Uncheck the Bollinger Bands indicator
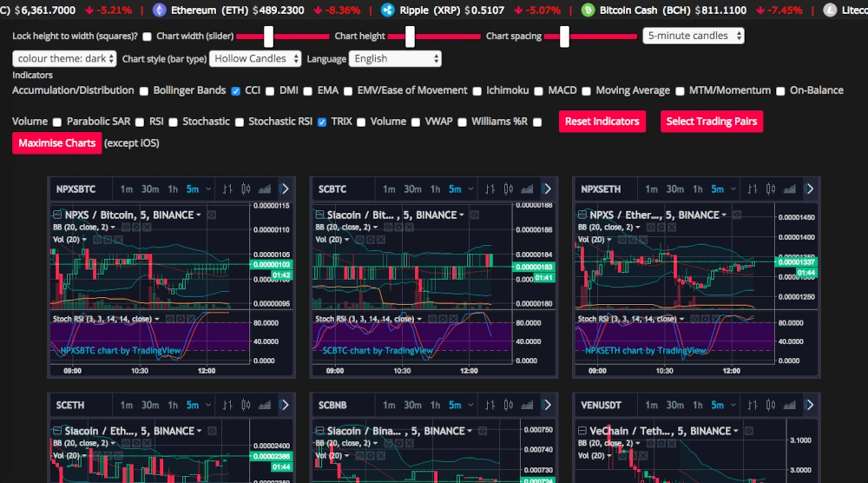Viewport: 868px width, 483px height. [236, 91]
